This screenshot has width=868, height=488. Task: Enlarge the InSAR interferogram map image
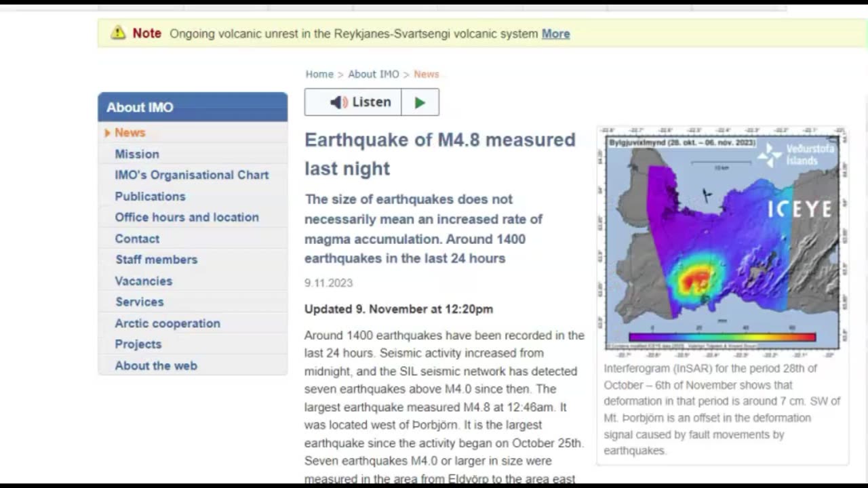click(722, 242)
